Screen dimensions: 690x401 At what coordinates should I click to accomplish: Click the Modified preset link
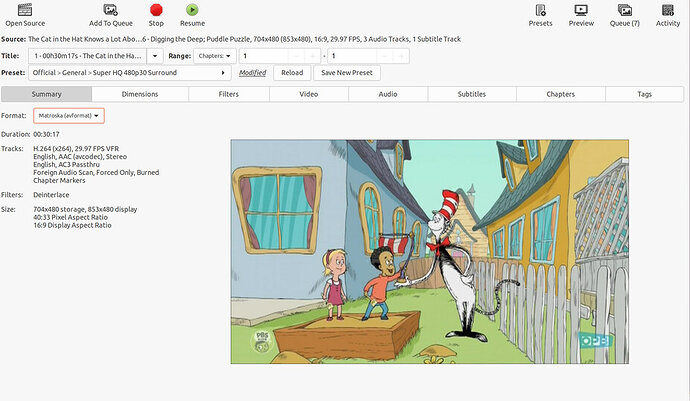click(x=252, y=73)
